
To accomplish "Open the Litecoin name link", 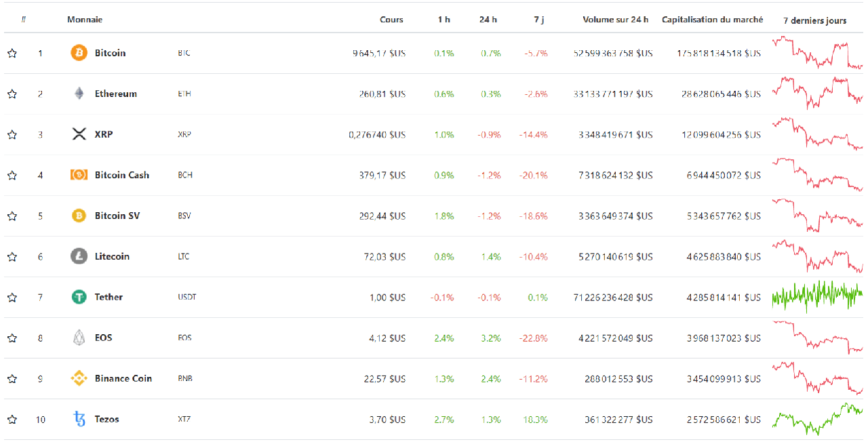I will pos(112,256).
